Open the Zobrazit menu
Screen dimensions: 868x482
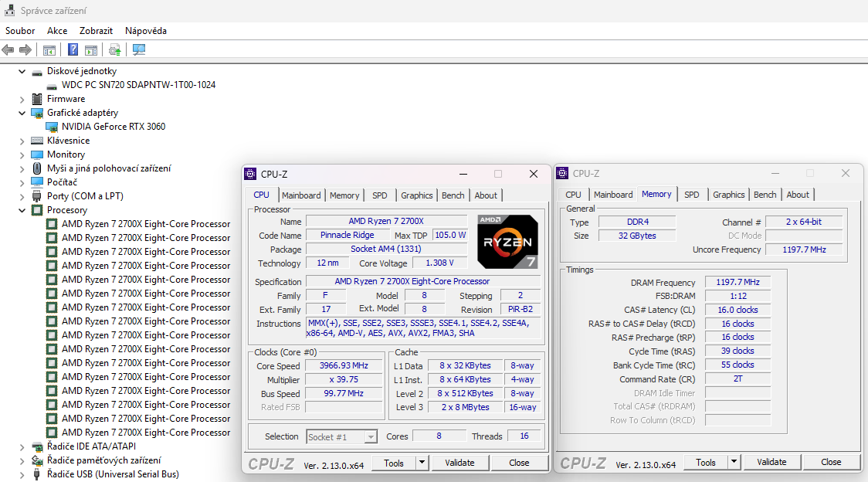[96, 31]
